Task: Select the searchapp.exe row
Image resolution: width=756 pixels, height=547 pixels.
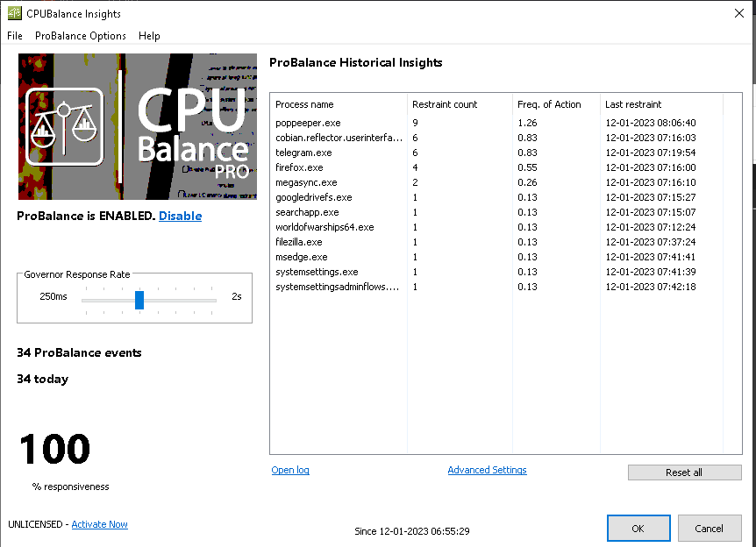Action: pyautogui.click(x=496, y=212)
